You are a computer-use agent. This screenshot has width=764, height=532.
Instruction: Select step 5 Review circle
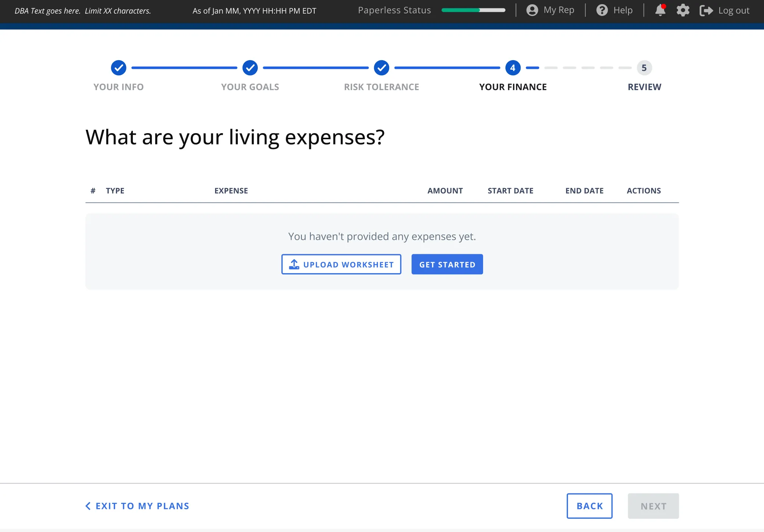tap(644, 68)
